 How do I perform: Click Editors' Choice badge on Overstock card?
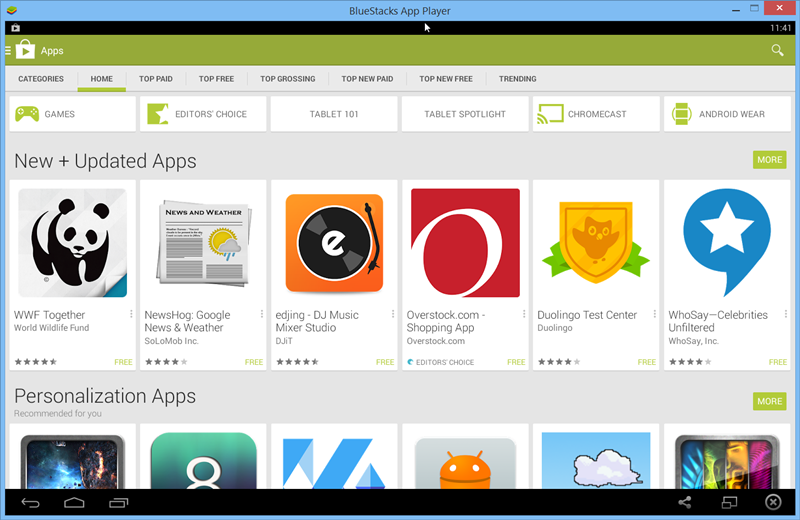click(441, 362)
